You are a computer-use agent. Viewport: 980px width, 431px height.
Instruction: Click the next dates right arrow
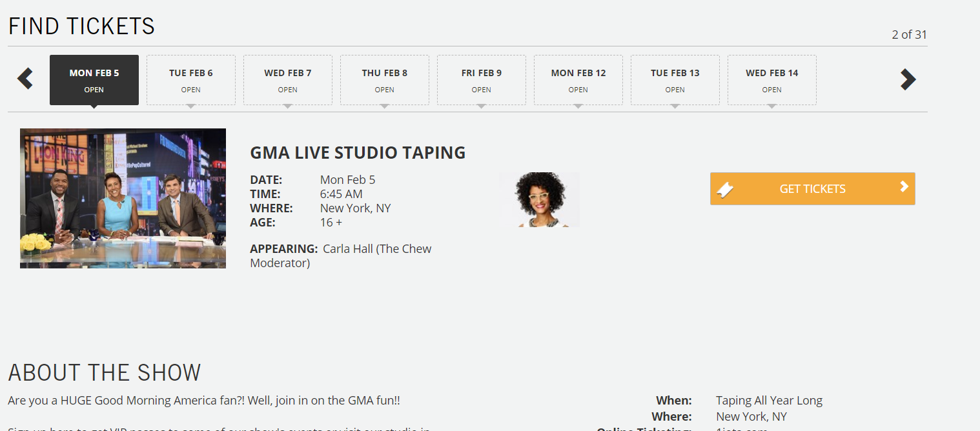tap(908, 79)
